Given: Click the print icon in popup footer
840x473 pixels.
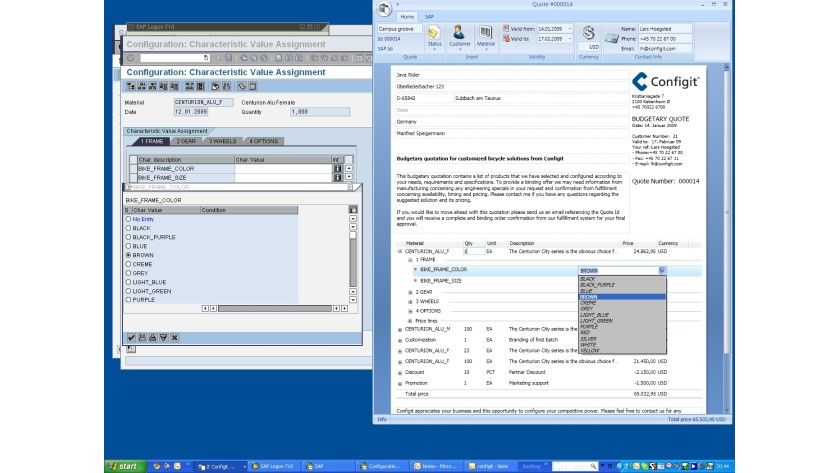Looking at the screenshot, I should click(153, 337).
